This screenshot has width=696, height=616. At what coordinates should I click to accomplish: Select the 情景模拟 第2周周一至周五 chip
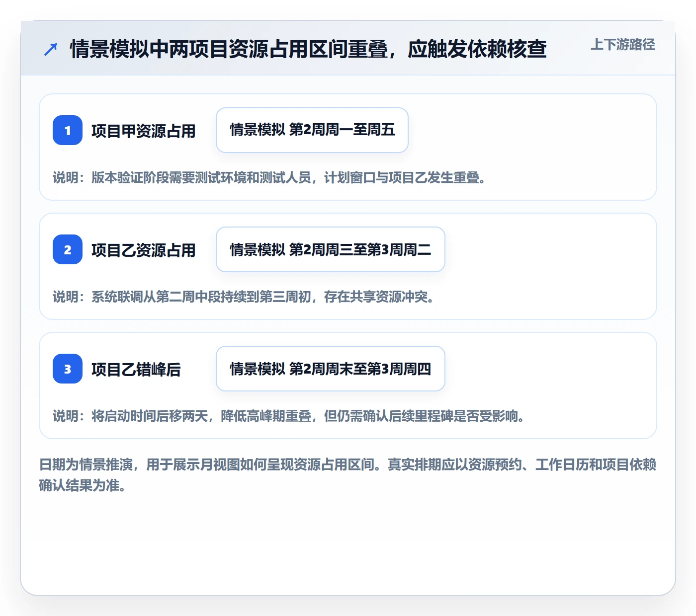tap(312, 130)
